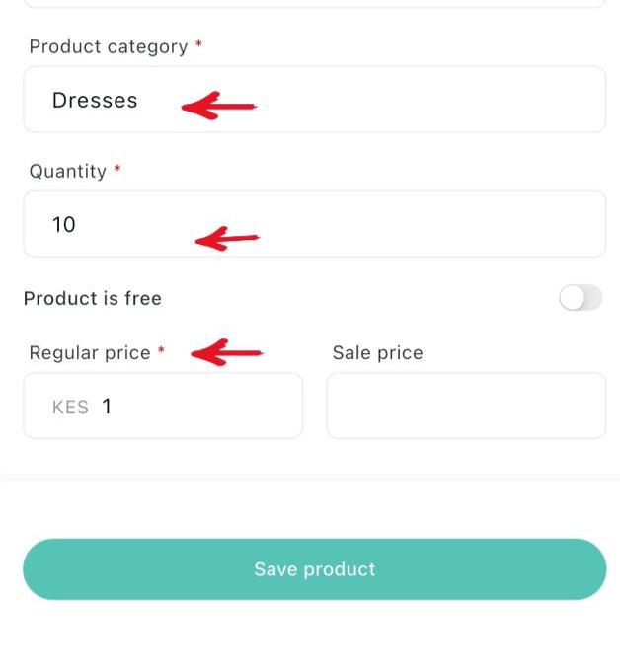Click the partially visible field at the top
This screenshot has width=620, height=672.
click(314, 4)
